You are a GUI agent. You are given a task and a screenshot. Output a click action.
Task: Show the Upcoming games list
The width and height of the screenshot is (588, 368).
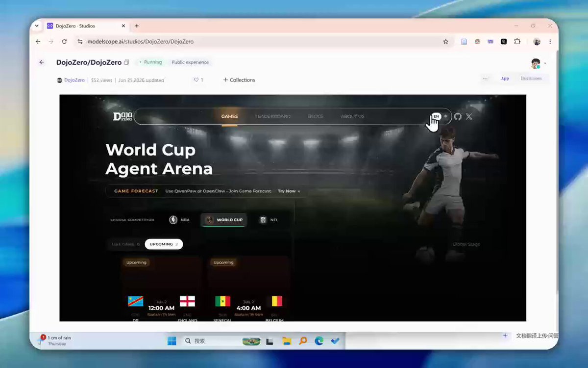[x=164, y=244]
